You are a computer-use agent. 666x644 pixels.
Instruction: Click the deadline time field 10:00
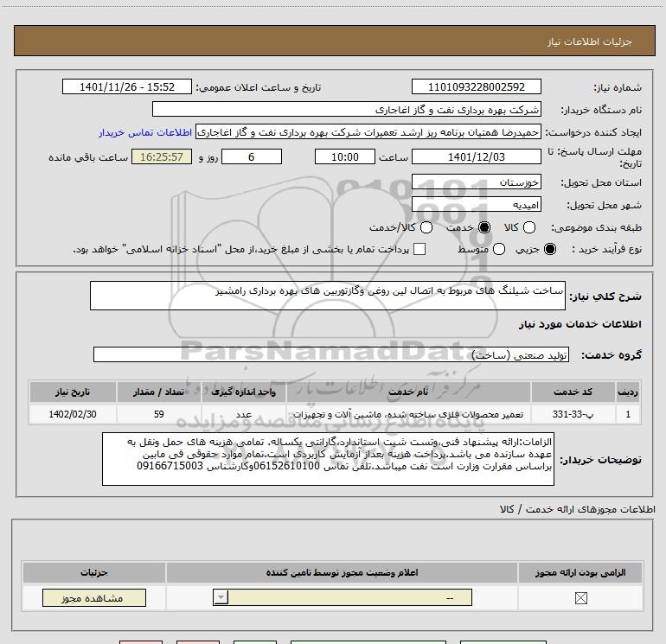point(345,156)
